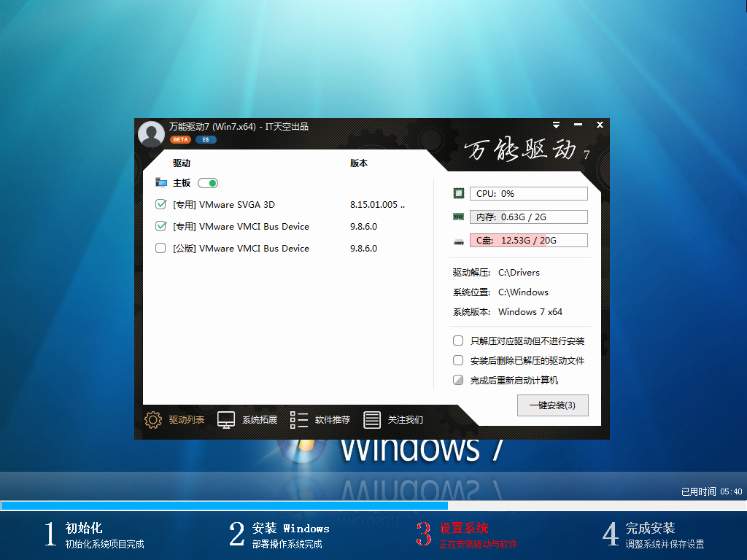This screenshot has width=747, height=560.
Task: Click the user avatar icon
Action: coord(152,134)
